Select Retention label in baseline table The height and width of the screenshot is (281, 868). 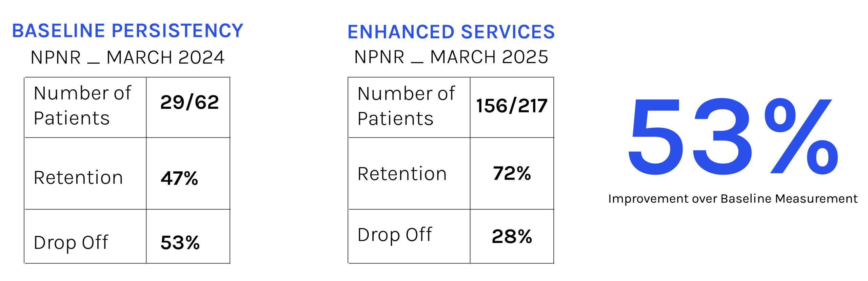(78, 177)
